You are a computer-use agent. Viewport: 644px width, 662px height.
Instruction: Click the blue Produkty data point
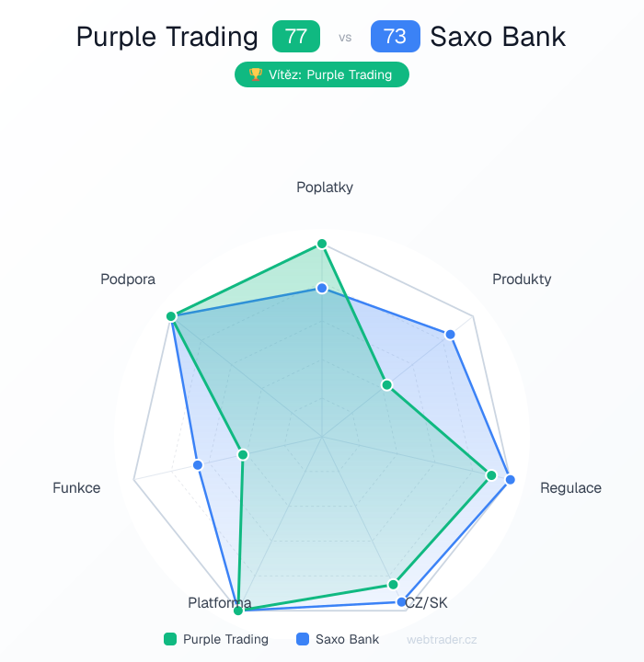coord(450,335)
